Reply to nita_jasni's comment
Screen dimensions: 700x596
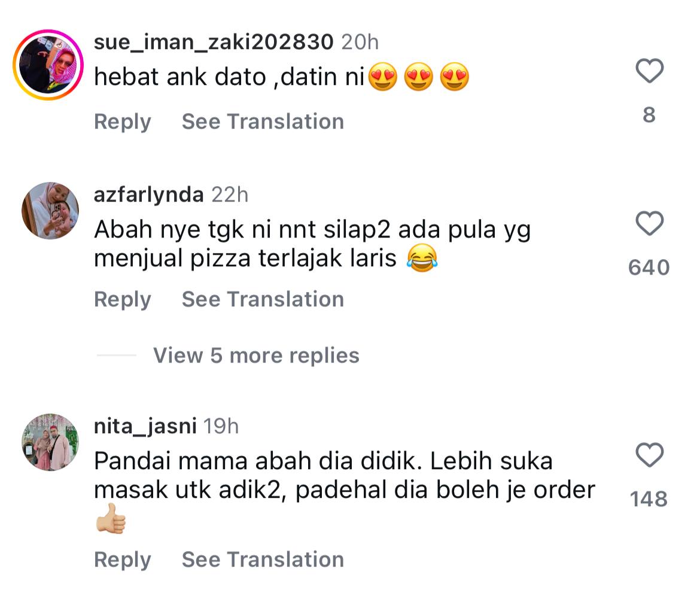(x=122, y=559)
